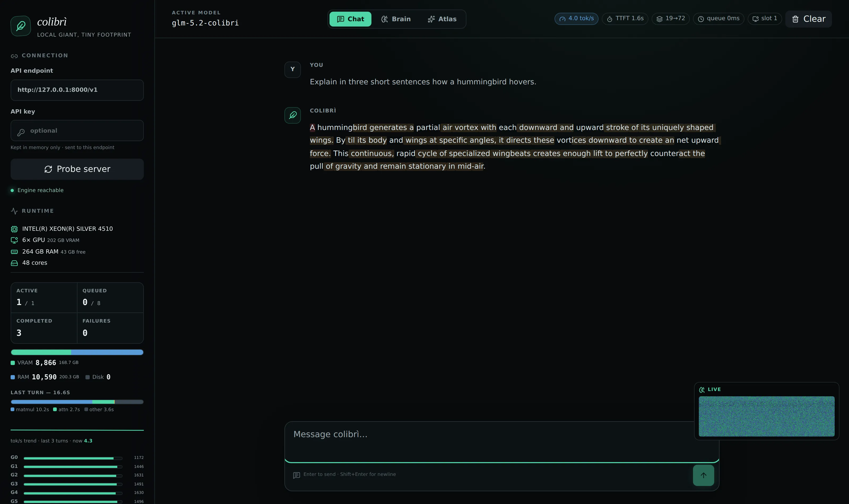Click the Probe server button
This screenshot has width=849, height=504.
click(x=77, y=169)
